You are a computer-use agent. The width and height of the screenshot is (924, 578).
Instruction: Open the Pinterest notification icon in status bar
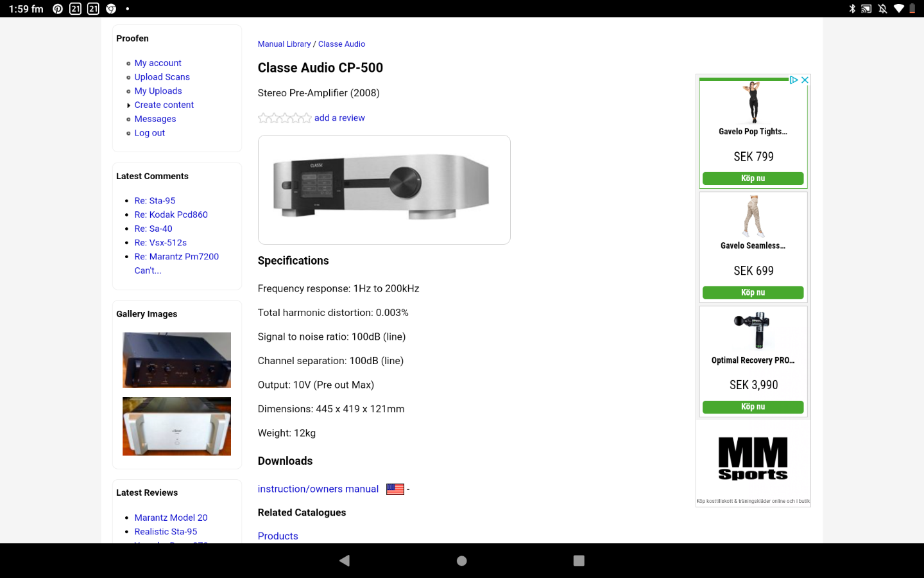(x=58, y=9)
